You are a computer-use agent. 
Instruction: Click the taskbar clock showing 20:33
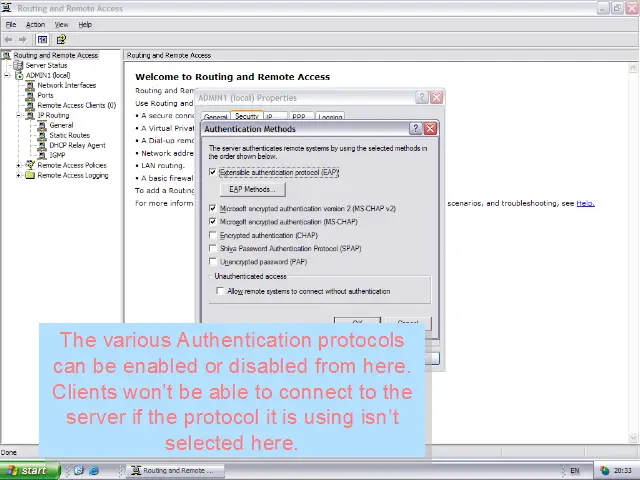(622, 471)
